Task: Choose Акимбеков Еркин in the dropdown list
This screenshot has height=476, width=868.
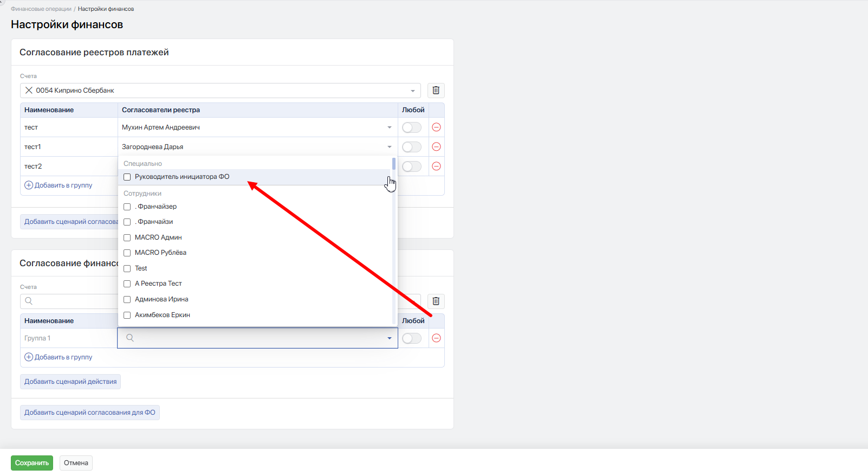Action: pyautogui.click(x=162, y=315)
